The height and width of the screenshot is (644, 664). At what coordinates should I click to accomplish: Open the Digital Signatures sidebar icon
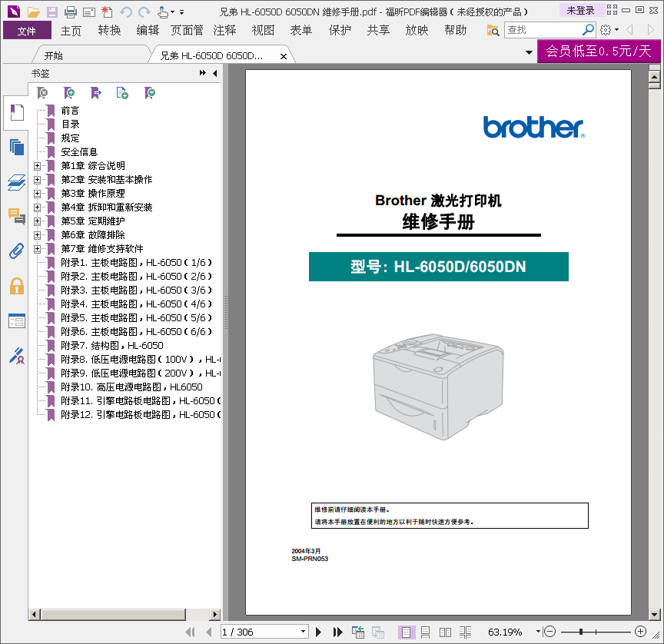[16, 356]
